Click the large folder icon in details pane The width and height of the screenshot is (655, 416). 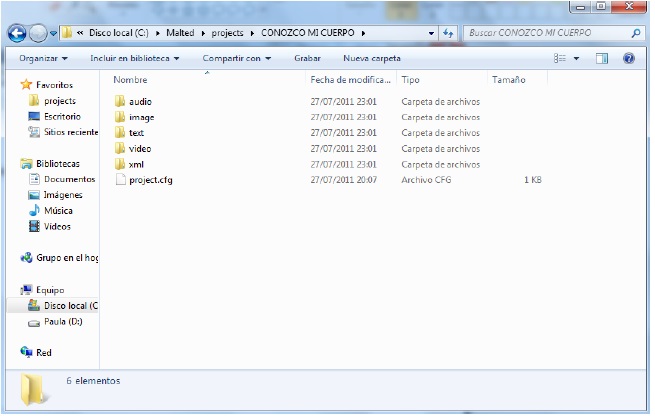[32, 390]
